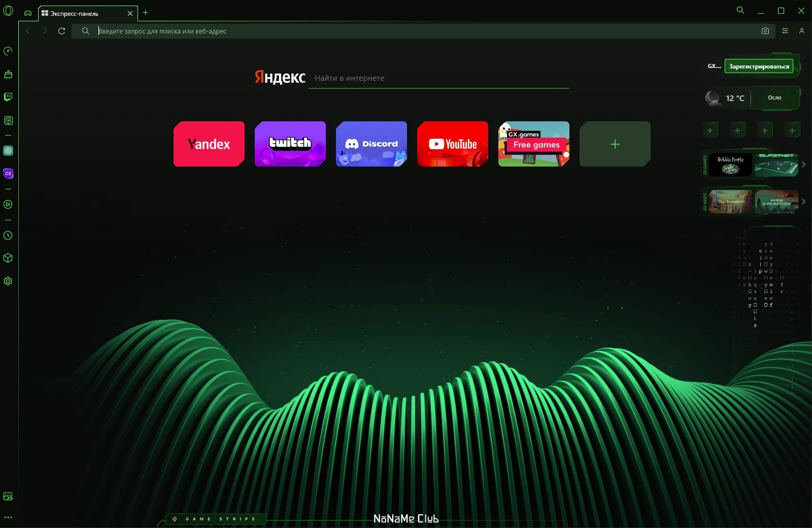Open tab search magnifier in title bar
The width and height of the screenshot is (812, 528).
pos(740,10)
